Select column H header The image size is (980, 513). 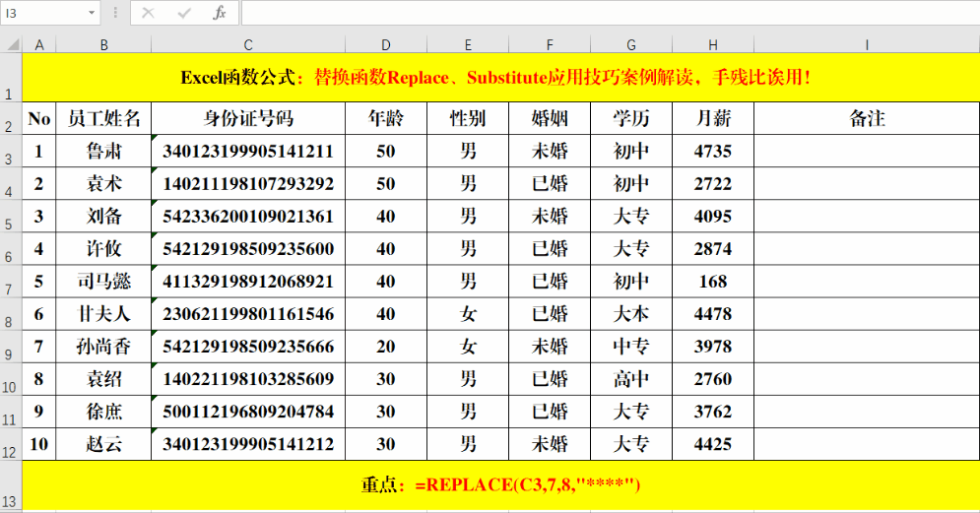pyautogui.click(x=713, y=44)
